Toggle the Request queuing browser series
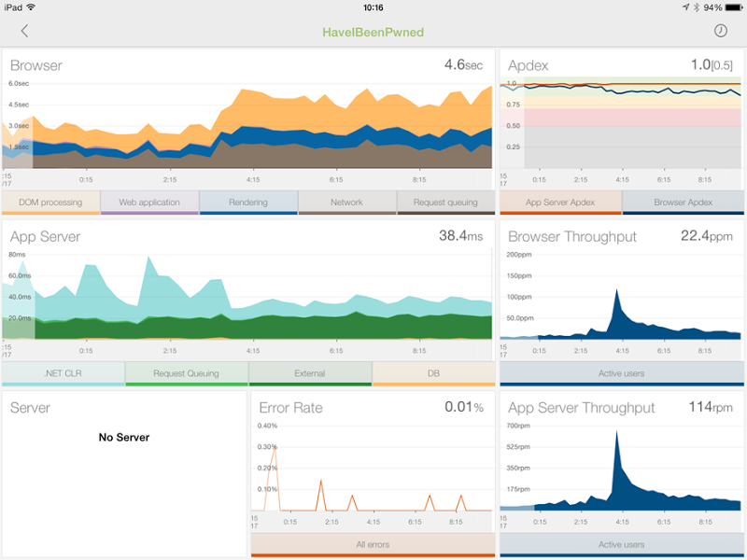The width and height of the screenshot is (747, 560). click(445, 203)
